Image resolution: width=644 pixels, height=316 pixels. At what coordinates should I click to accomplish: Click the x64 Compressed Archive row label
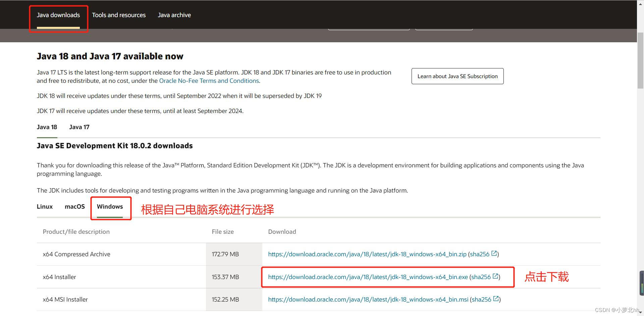coord(76,254)
